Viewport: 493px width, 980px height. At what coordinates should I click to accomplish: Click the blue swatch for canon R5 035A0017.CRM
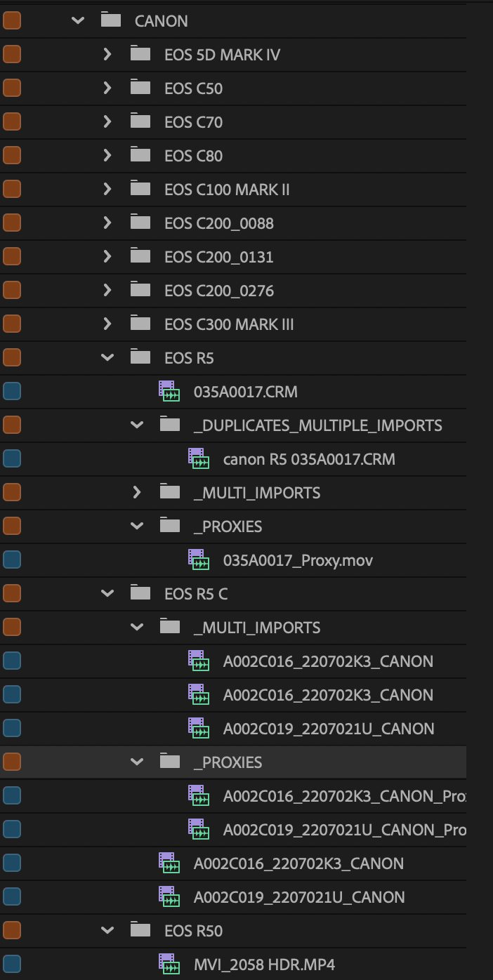[12, 458]
